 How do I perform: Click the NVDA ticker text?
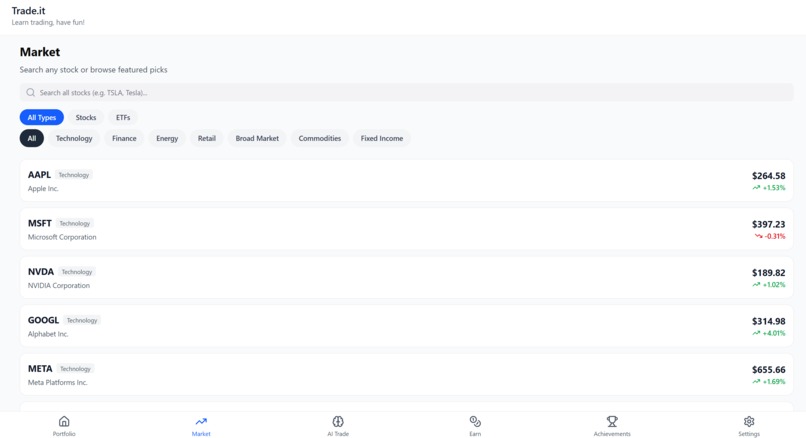41,271
